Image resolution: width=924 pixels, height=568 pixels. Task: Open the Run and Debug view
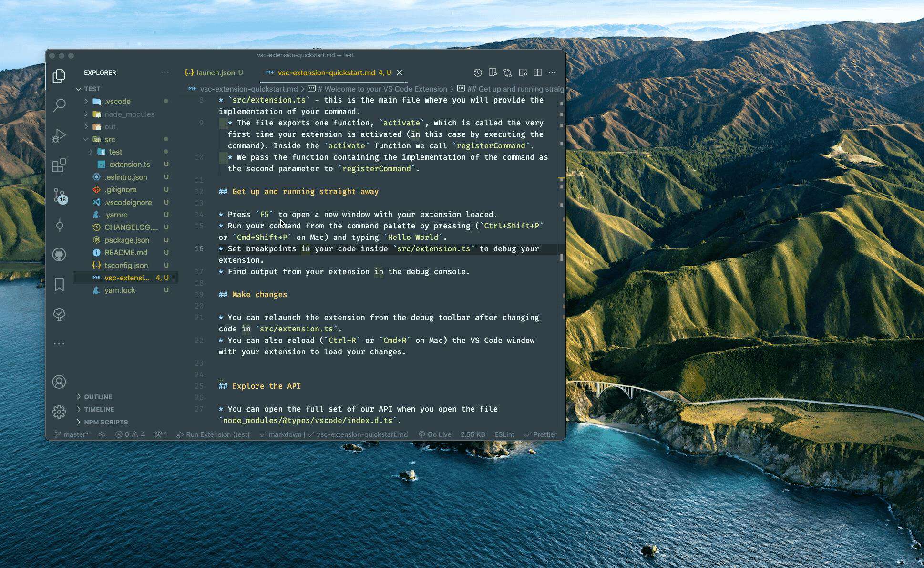pyautogui.click(x=59, y=135)
